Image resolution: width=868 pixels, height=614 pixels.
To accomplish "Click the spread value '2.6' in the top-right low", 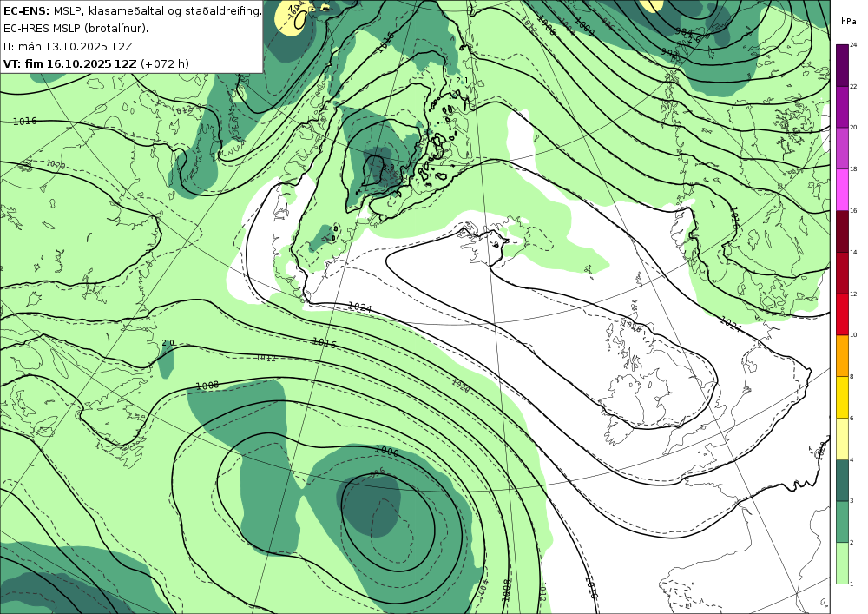I will (694, 40).
